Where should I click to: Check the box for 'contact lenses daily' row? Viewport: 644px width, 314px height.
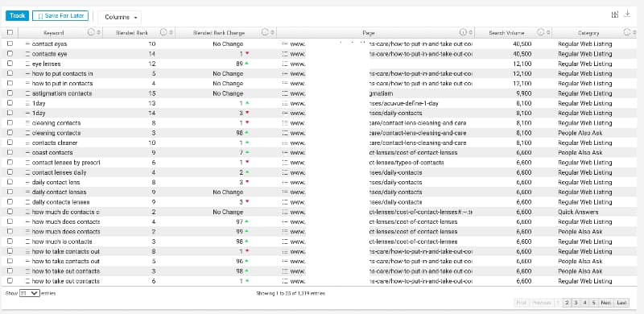10,171
